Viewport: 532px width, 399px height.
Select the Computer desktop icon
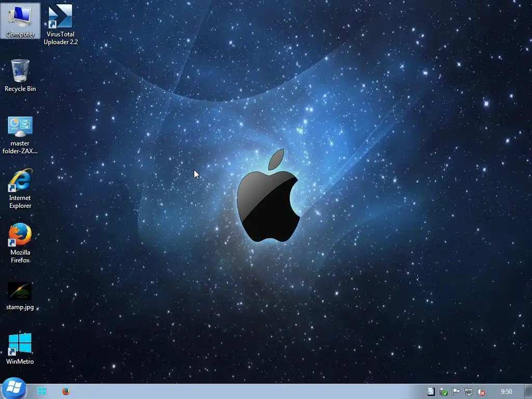point(20,21)
